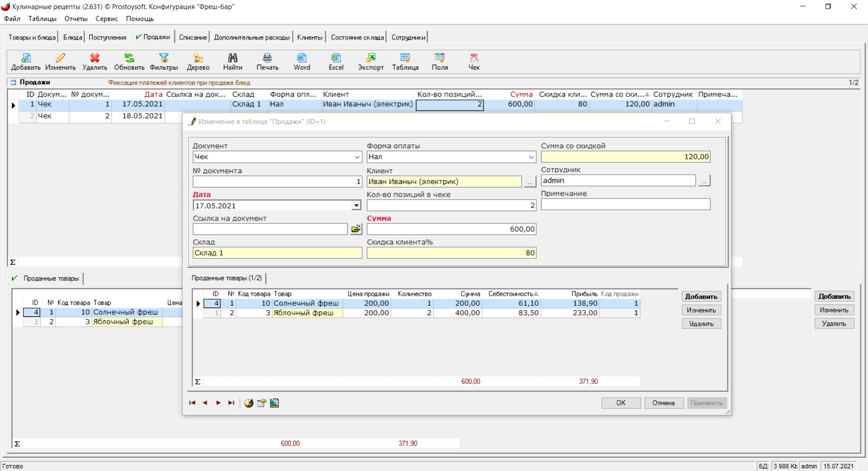This screenshot has height=471, width=868.
Task: Open the Отчеты menu
Action: coord(75,19)
